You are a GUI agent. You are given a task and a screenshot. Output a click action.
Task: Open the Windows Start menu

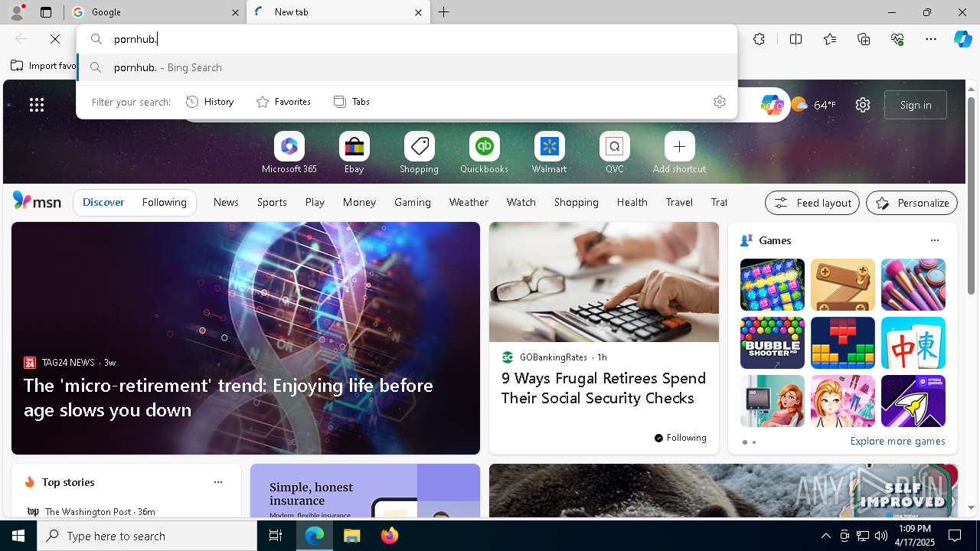click(x=18, y=536)
